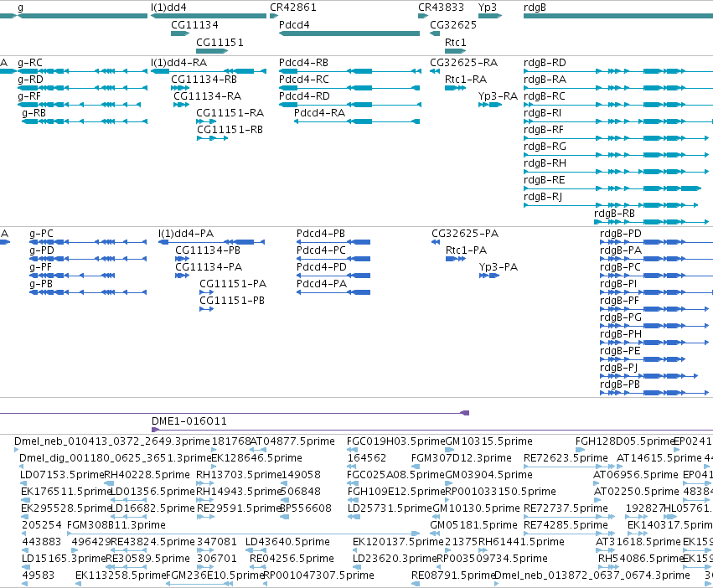Select the rdgB gene label

(535, 8)
